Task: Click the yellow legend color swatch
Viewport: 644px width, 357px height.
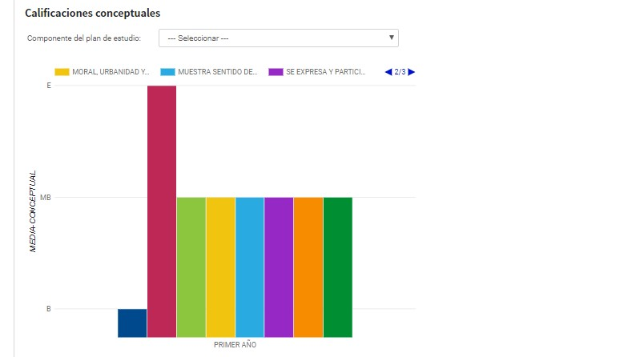Action: pyautogui.click(x=62, y=72)
